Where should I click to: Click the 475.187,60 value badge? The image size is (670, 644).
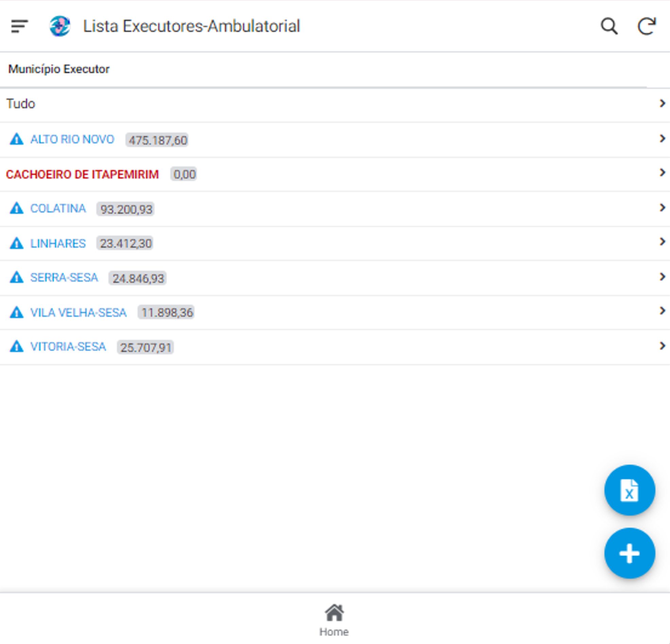pyautogui.click(x=157, y=140)
